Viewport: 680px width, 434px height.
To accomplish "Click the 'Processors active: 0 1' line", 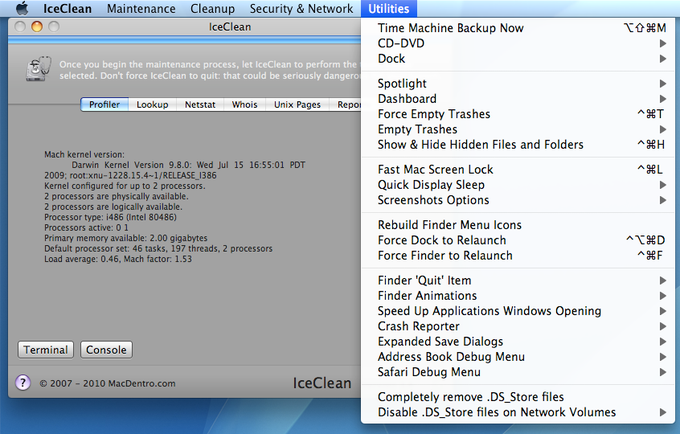I will 86,228.
